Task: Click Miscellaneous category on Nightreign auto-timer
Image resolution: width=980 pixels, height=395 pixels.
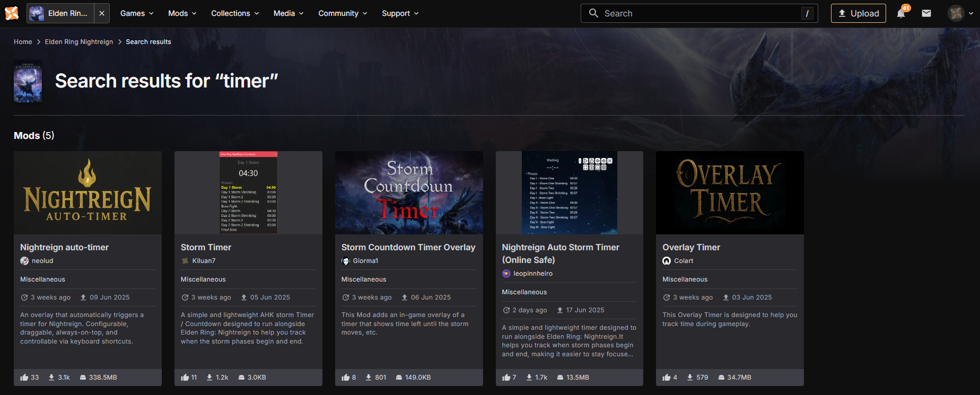Action: click(x=42, y=279)
